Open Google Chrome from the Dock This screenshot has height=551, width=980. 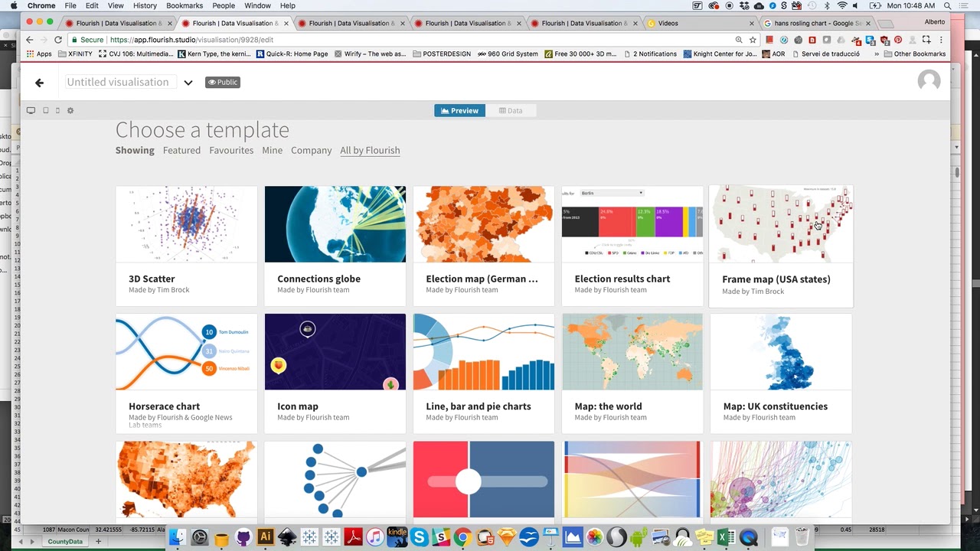462,538
